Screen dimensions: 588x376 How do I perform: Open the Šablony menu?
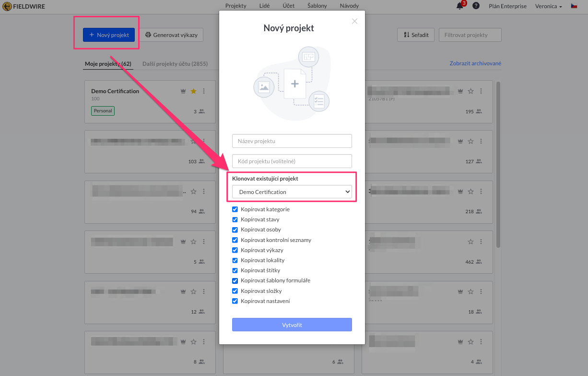[318, 6]
